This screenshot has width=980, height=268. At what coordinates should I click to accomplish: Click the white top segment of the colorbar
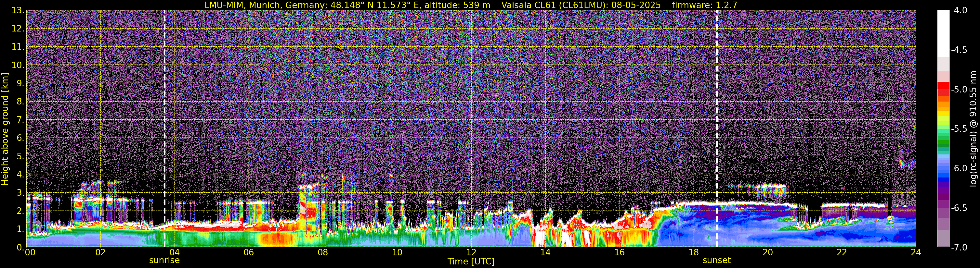[943, 33]
